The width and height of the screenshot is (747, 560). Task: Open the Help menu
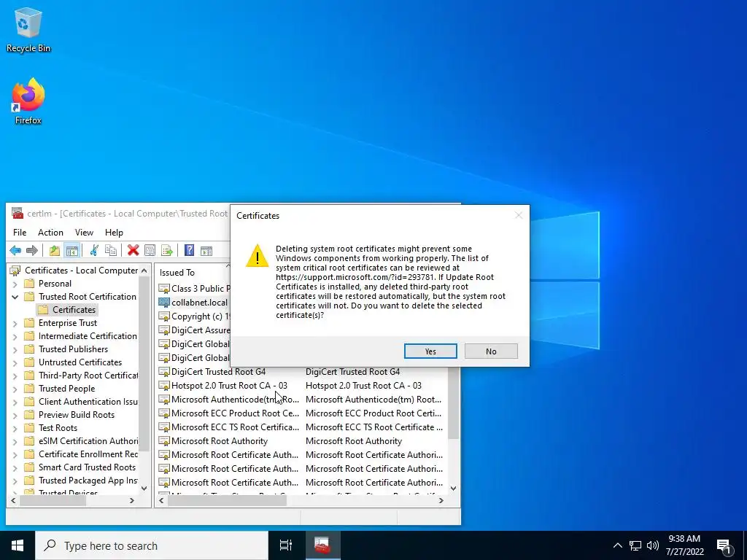(114, 233)
